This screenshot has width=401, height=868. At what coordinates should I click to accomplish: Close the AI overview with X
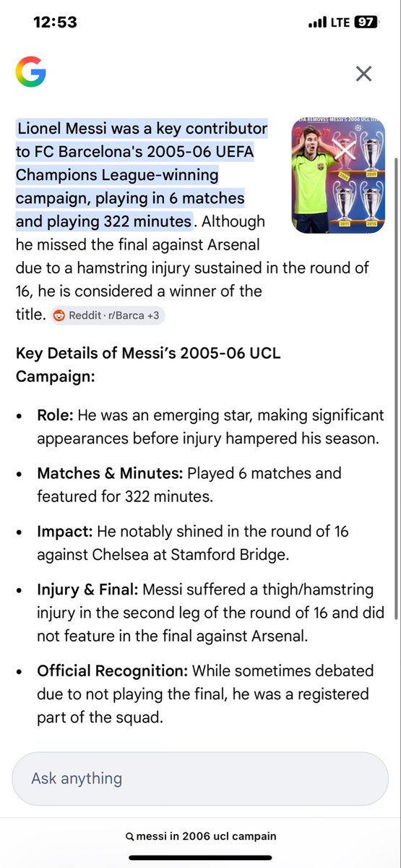(363, 73)
